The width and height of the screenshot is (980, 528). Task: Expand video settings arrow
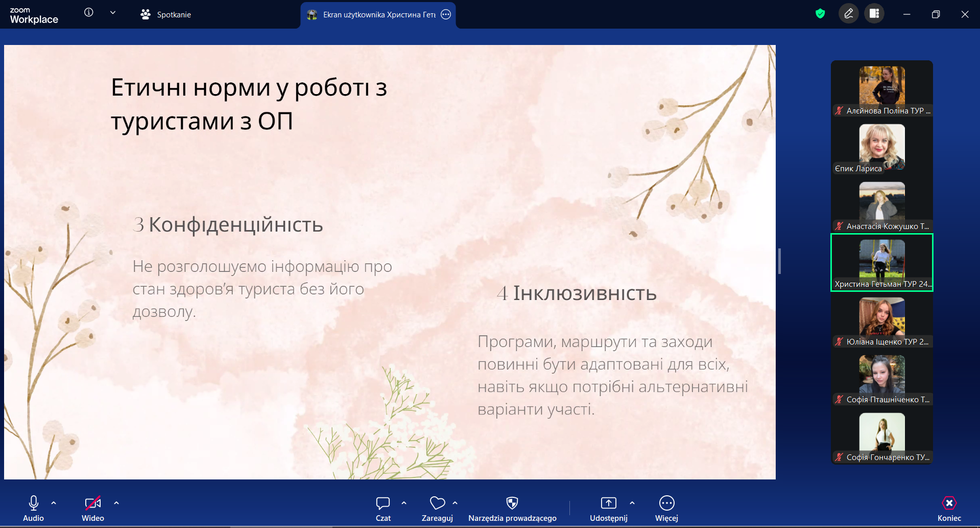click(x=116, y=503)
